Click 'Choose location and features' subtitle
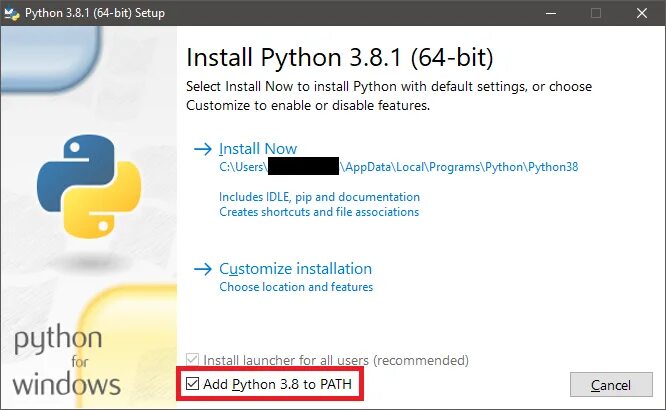The image size is (666, 410). [x=296, y=287]
